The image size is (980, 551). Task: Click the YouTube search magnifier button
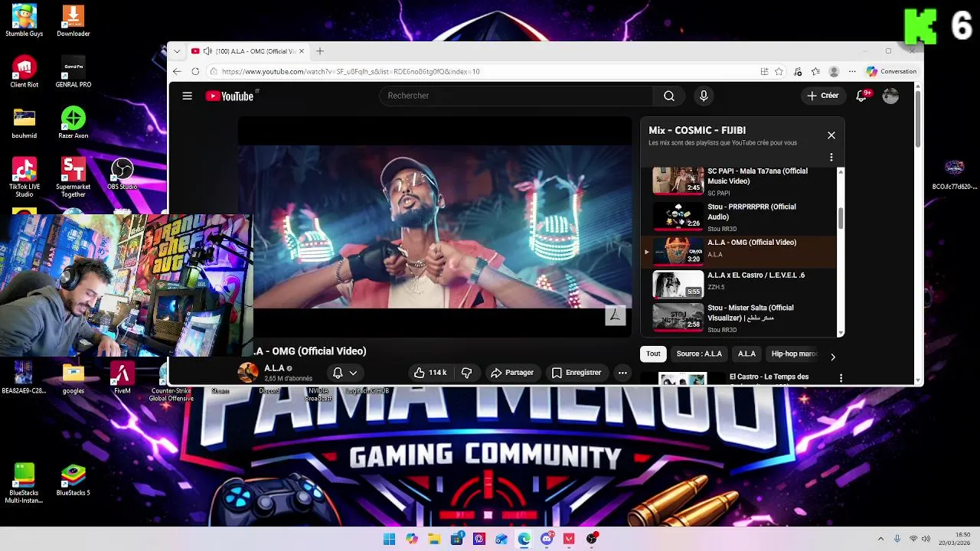(669, 96)
